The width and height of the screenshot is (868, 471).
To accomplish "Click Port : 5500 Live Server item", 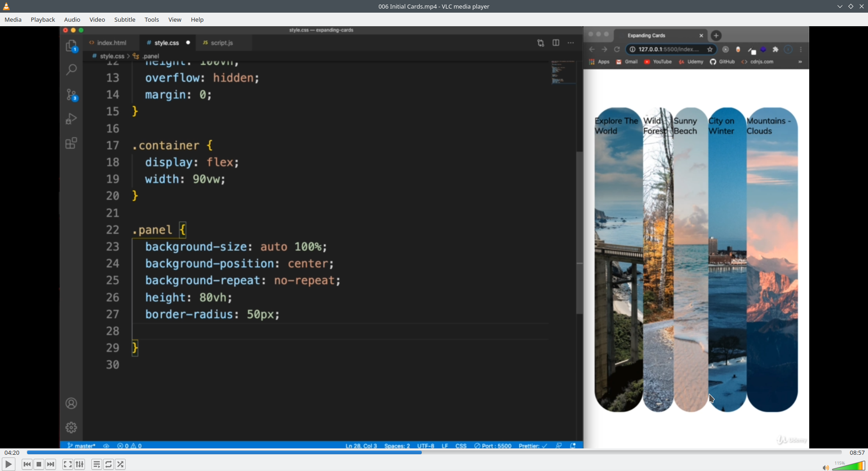I will point(493,446).
